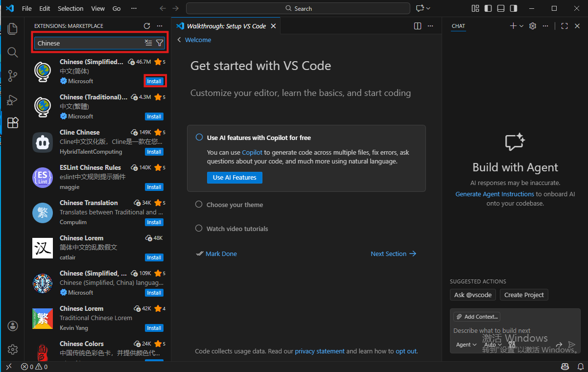The image size is (588, 372).
Task: Expand the new chat dropdown arrow
Action: pos(521,26)
